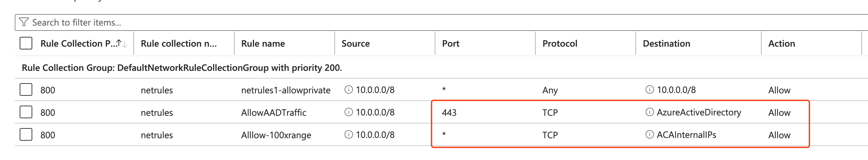
Task: Tick the Alllow-100xrange rule checkbox
Action: [x=26, y=135]
